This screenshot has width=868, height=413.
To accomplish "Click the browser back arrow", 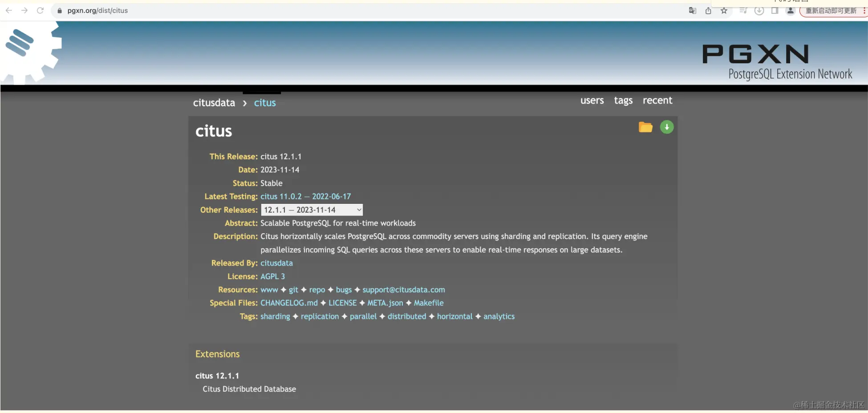I will 9,10.
